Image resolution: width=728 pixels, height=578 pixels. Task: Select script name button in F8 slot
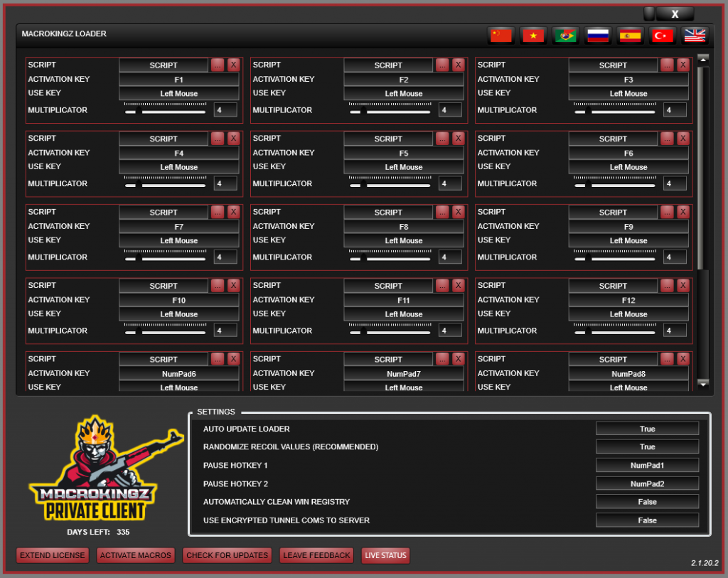(388, 212)
